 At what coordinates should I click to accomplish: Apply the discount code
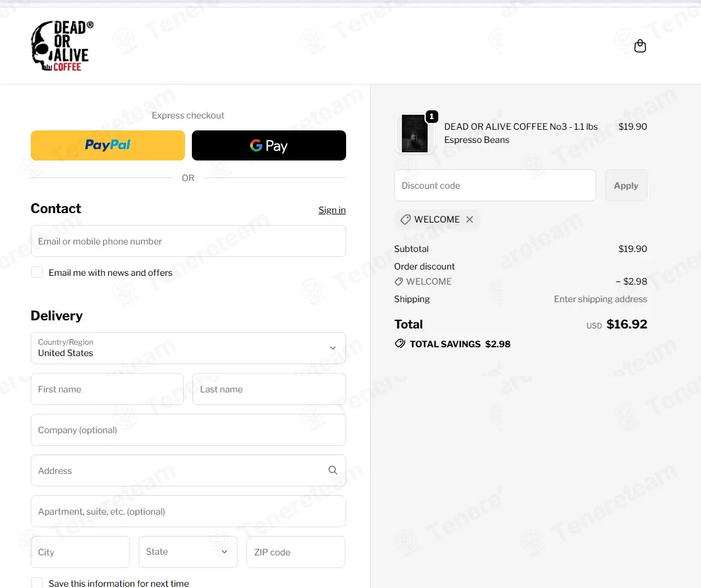tap(626, 186)
